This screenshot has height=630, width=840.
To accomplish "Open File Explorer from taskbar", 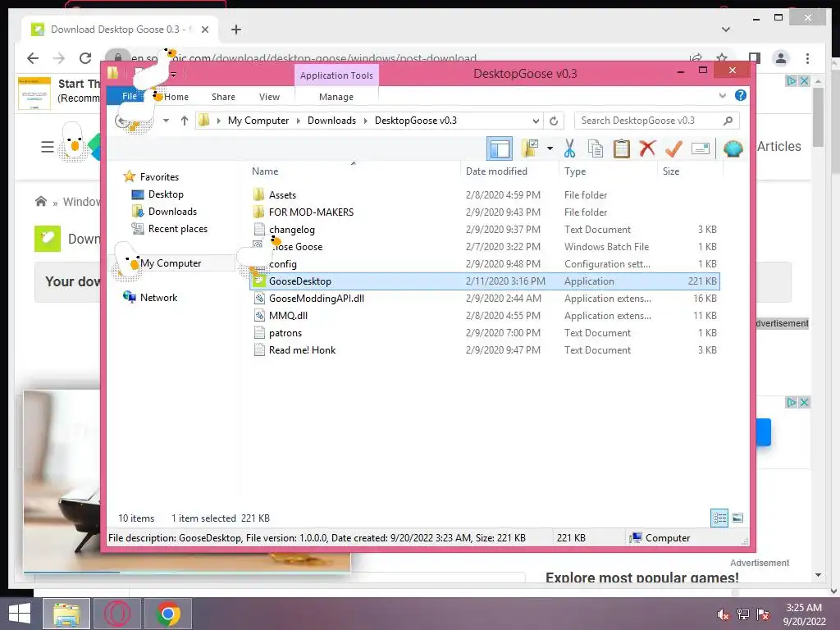I will click(66, 614).
